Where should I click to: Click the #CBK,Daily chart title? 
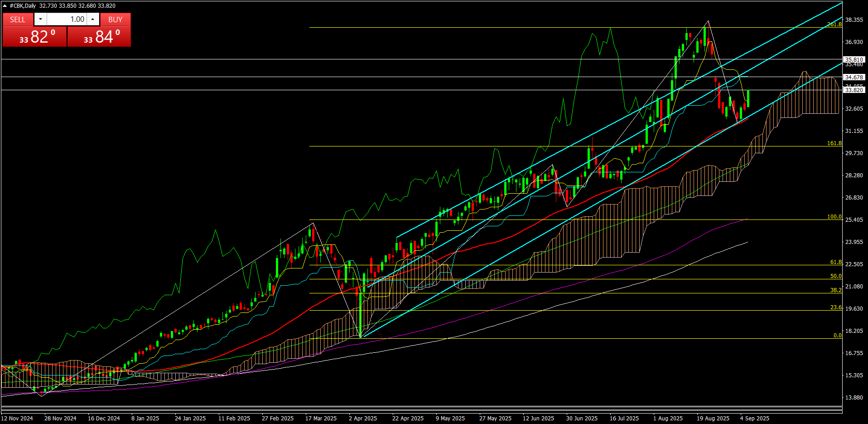click(x=23, y=6)
